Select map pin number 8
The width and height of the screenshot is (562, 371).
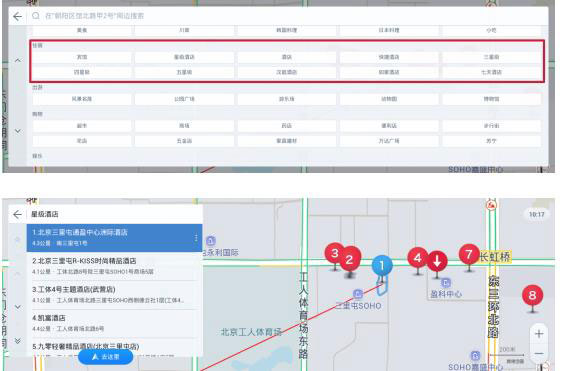(x=532, y=296)
